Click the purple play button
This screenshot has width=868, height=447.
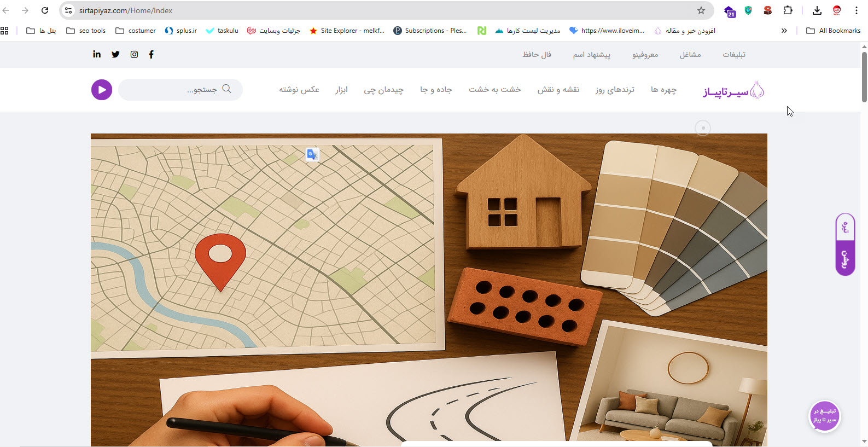[102, 90]
